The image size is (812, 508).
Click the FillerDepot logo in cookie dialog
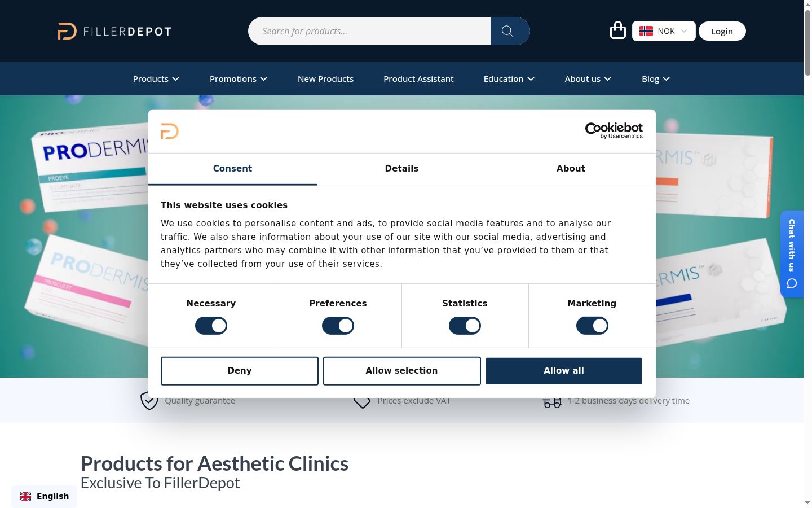coord(170,131)
